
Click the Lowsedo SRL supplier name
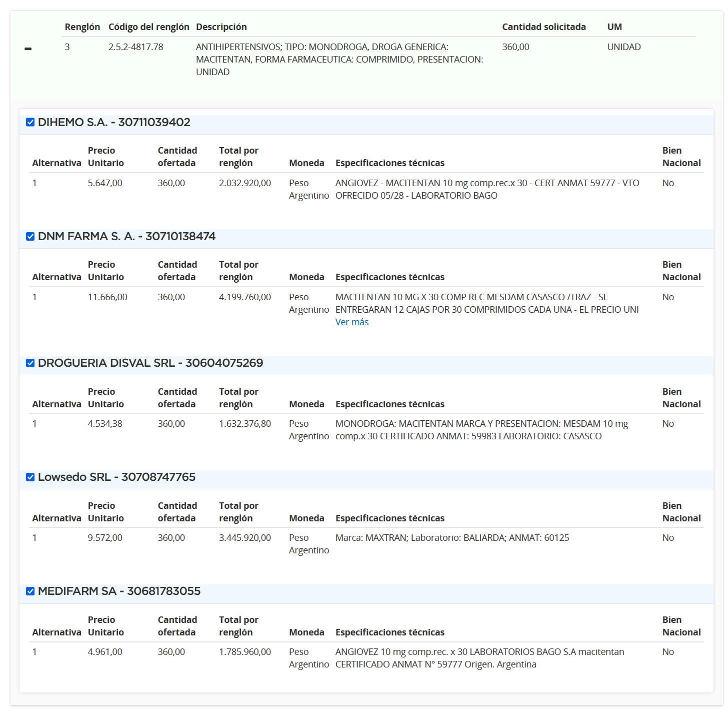tap(74, 477)
